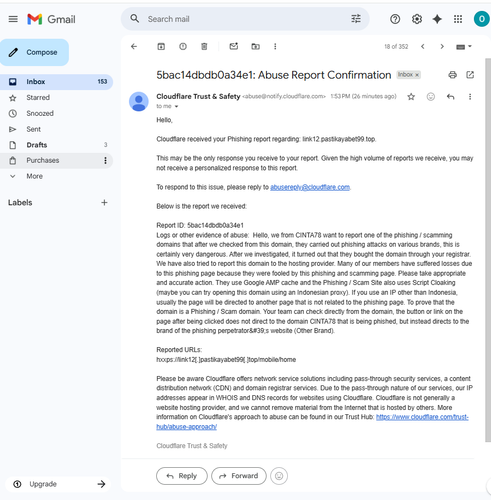Create new label plus icon
The width and height of the screenshot is (491, 500).
104,202
